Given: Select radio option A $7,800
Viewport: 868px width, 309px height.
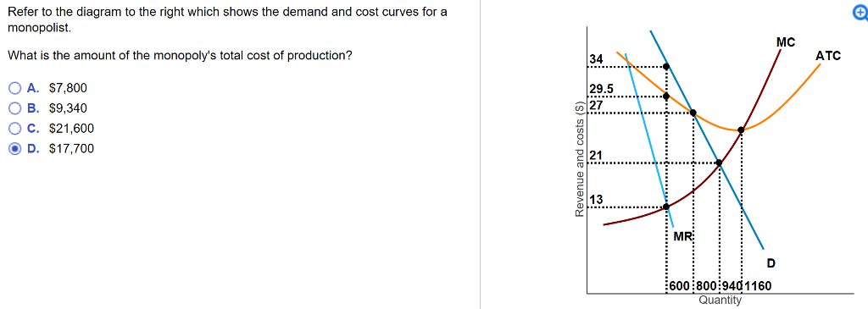Looking at the screenshot, I should (x=16, y=88).
